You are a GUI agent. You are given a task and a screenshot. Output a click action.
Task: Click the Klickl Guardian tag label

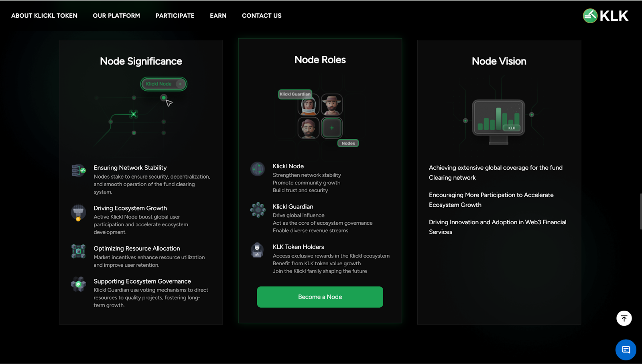(x=295, y=94)
